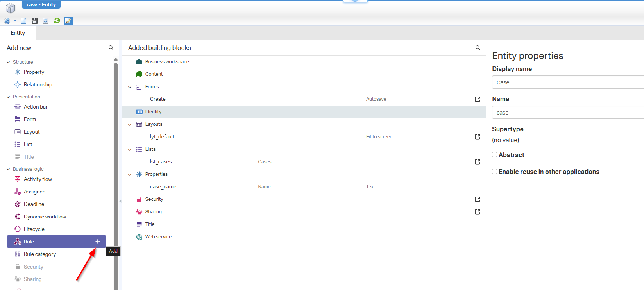Click the Activity flow icon

click(x=18, y=179)
